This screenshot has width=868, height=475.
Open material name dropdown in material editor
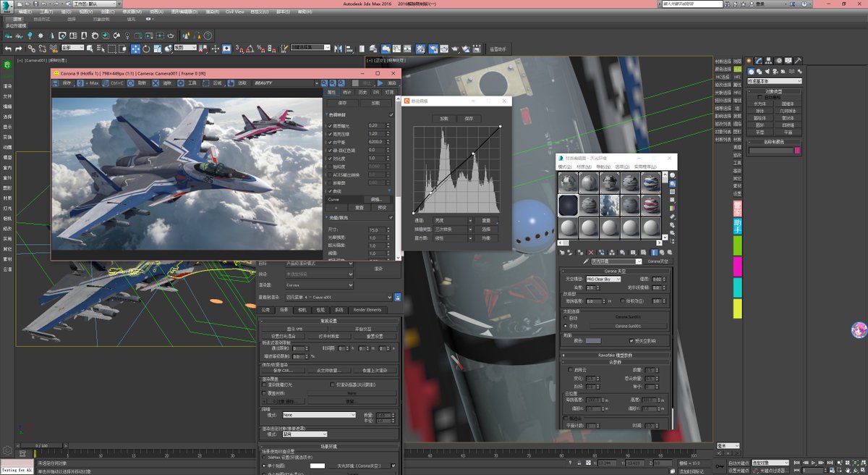(616, 261)
